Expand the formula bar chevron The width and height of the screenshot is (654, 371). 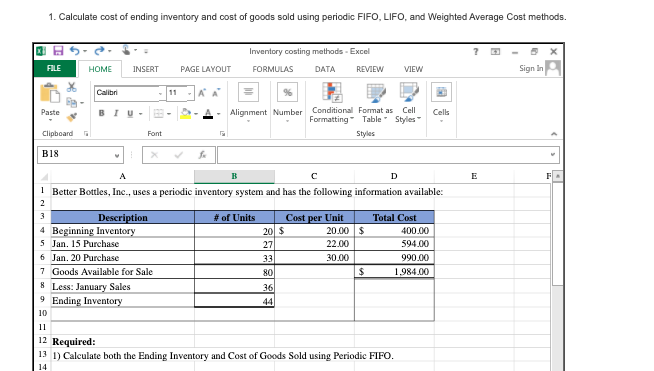pos(553,154)
